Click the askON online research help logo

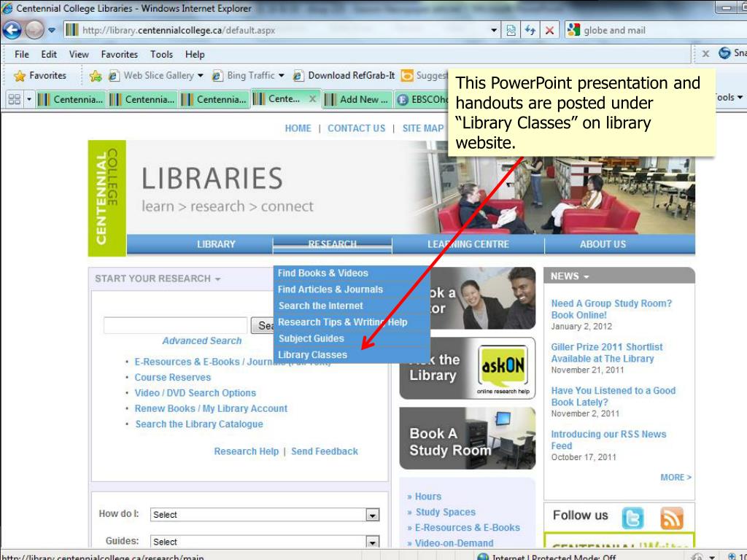[x=503, y=369]
